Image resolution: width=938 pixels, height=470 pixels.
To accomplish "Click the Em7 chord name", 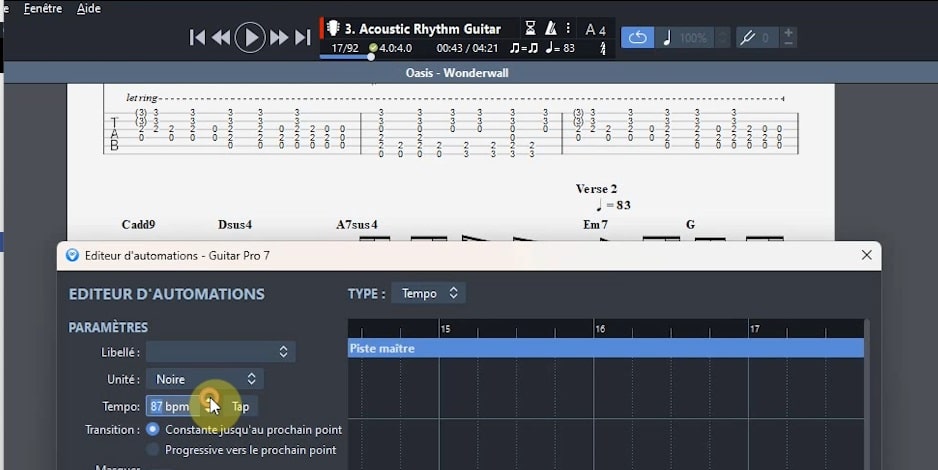I will click(595, 225).
